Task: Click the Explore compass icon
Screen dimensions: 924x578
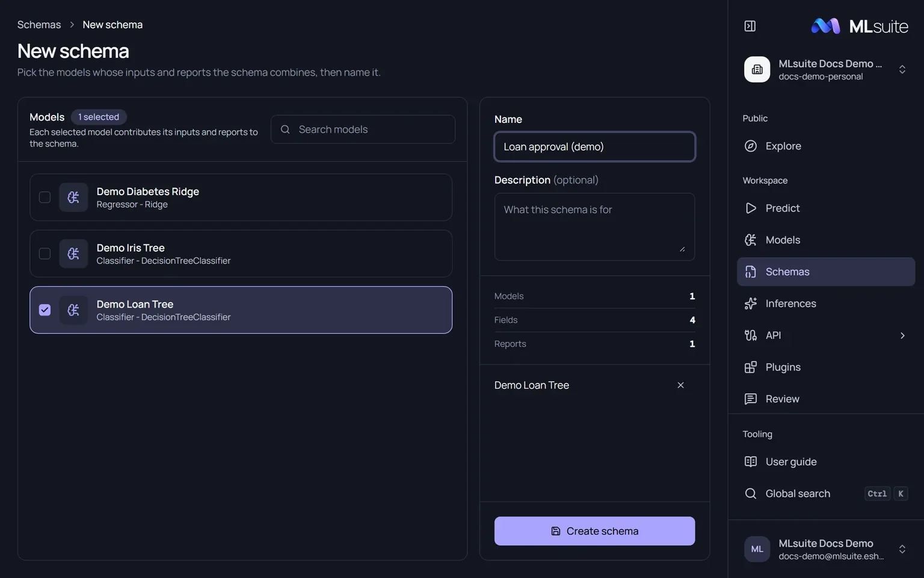Action: click(751, 146)
